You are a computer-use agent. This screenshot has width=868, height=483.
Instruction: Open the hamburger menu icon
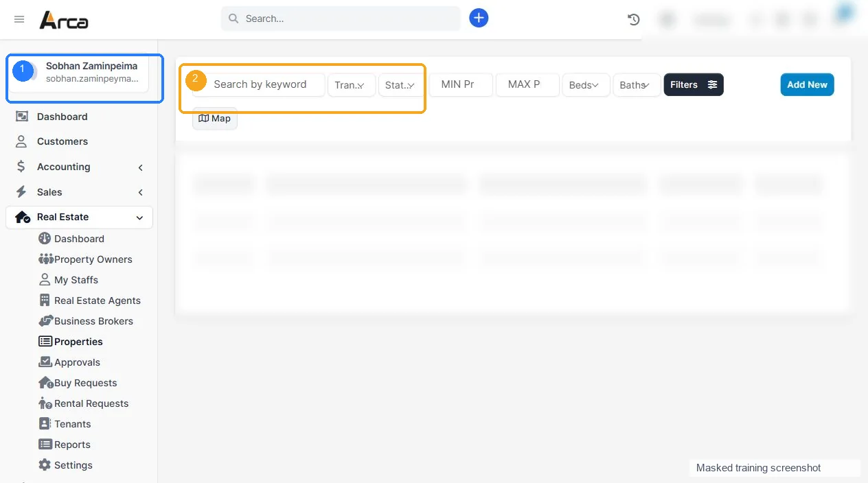coord(19,19)
